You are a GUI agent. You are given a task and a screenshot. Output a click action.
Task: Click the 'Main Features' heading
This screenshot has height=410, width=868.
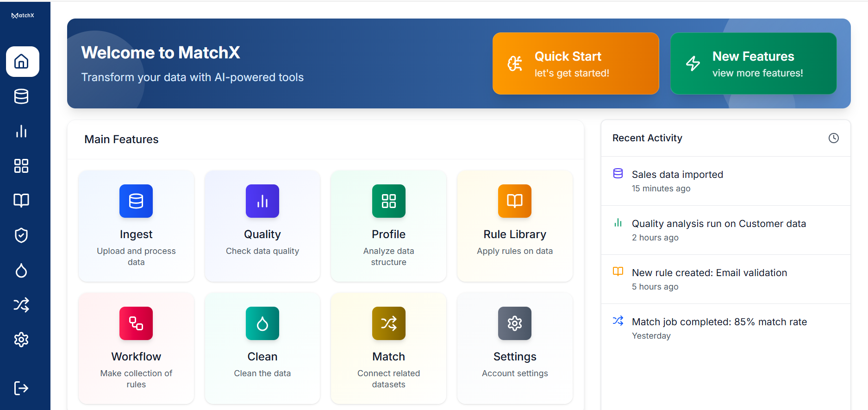click(121, 139)
